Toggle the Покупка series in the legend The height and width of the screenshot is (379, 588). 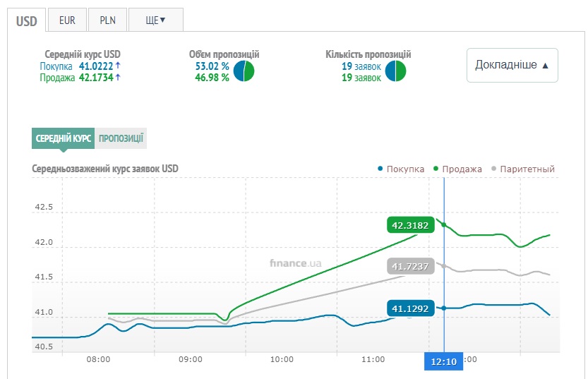(401, 169)
